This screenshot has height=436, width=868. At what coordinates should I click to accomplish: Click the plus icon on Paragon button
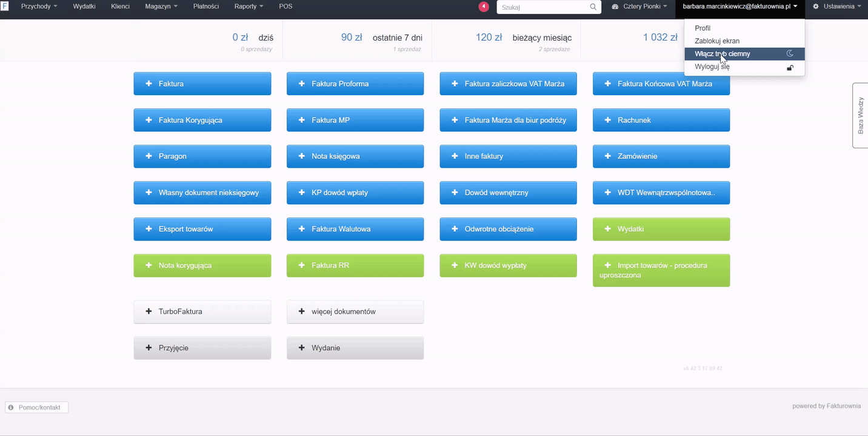(149, 156)
